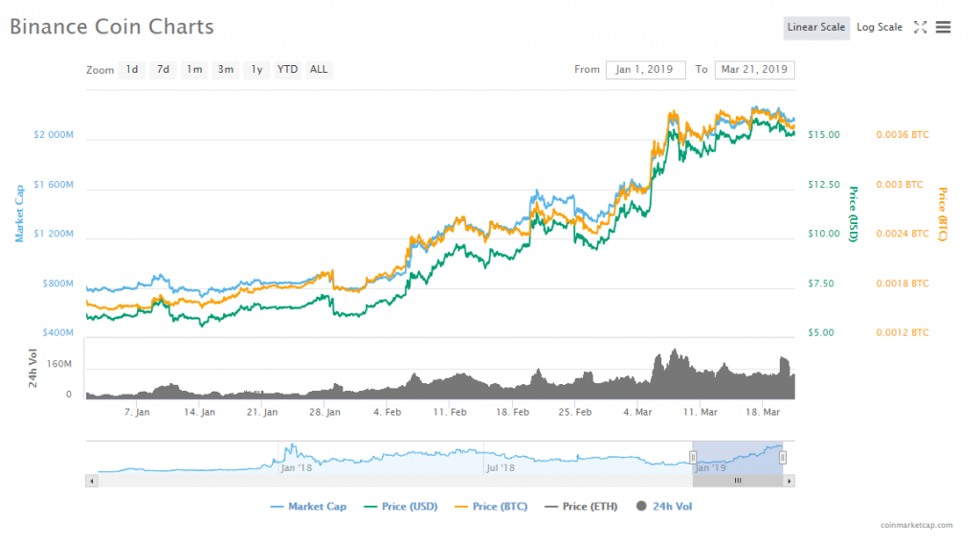
Task: Select the ALL zoom option
Action: [319, 70]
